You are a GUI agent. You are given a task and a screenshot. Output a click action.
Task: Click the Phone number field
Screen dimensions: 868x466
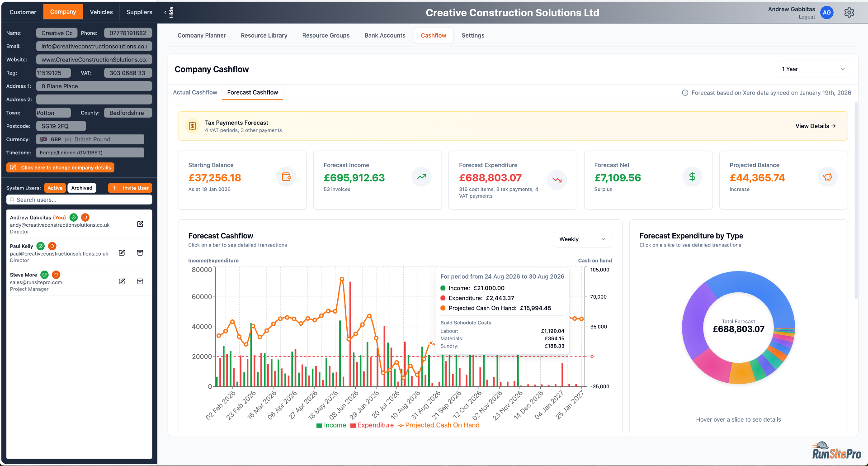(128, 33)
